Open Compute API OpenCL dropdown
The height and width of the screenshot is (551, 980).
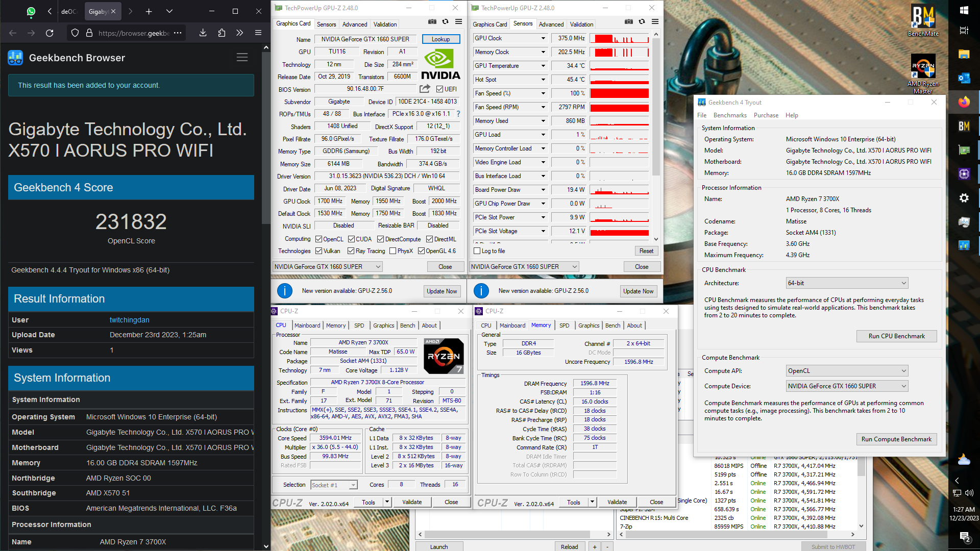pyautogui.click(x=847, y=371)
